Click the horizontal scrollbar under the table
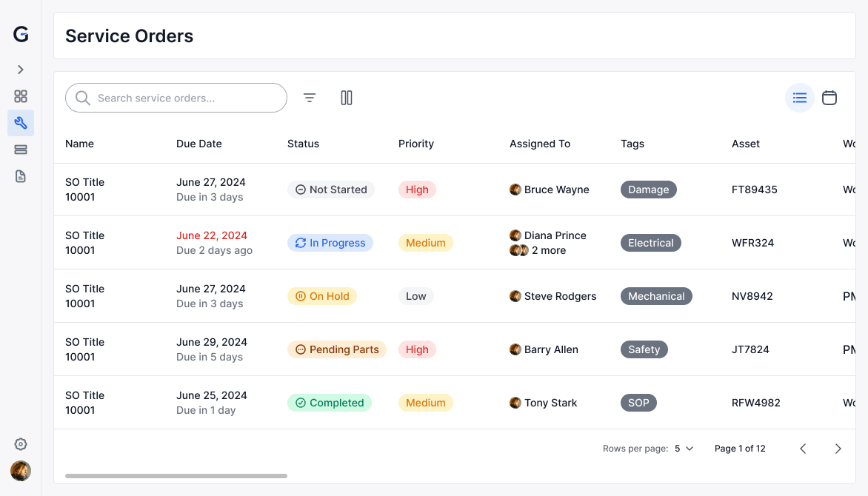Image resolution: width=868 pixels, height=496 pixels. point(176,476)
